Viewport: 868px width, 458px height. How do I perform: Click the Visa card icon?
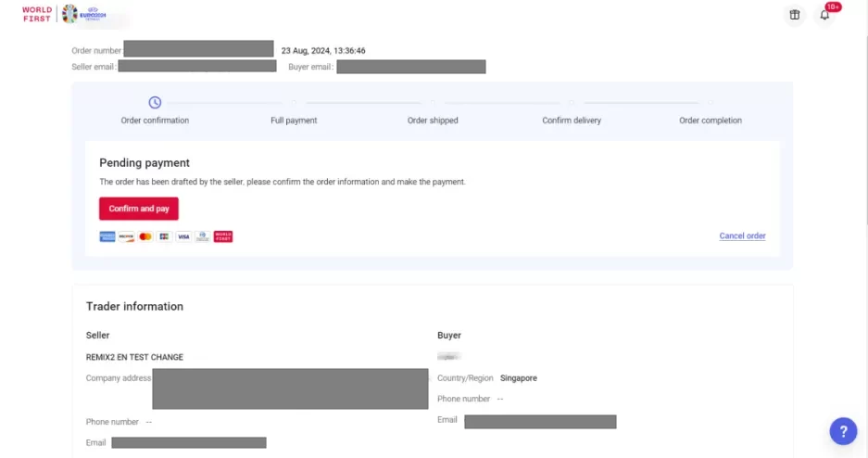(183, 236)
